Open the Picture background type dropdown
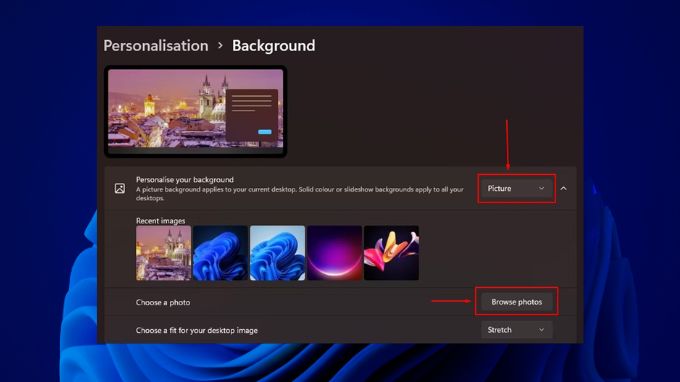This screenshot has height=382, width=680. pyautogui.click(x=516, y=189)
